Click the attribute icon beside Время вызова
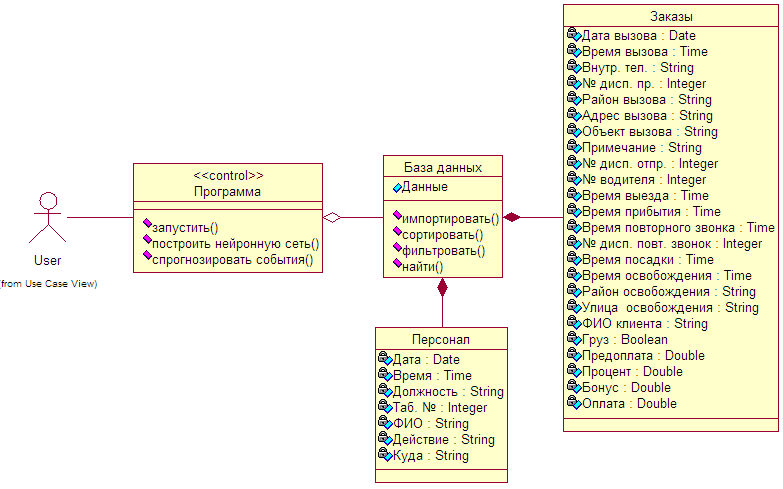Viewport: 783px width, 489px height. [x=574, y=51]
